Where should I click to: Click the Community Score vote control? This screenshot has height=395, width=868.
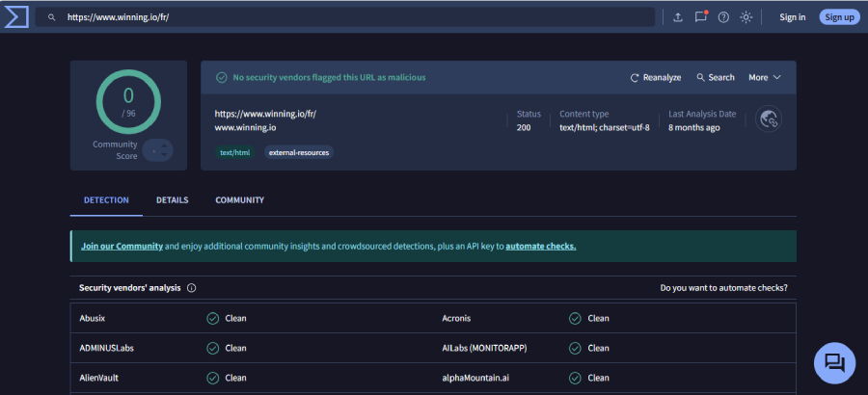(158, 149)
